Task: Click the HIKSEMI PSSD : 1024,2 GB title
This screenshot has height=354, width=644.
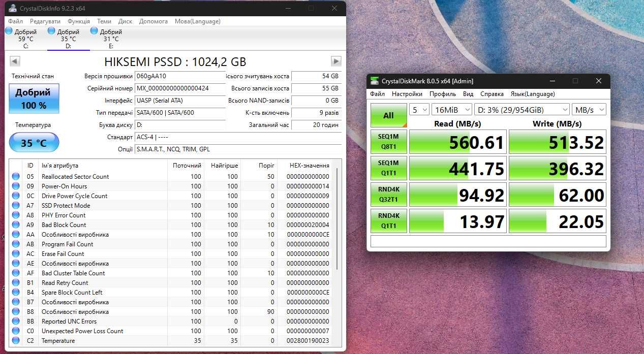Action: [x=175, y=62]
